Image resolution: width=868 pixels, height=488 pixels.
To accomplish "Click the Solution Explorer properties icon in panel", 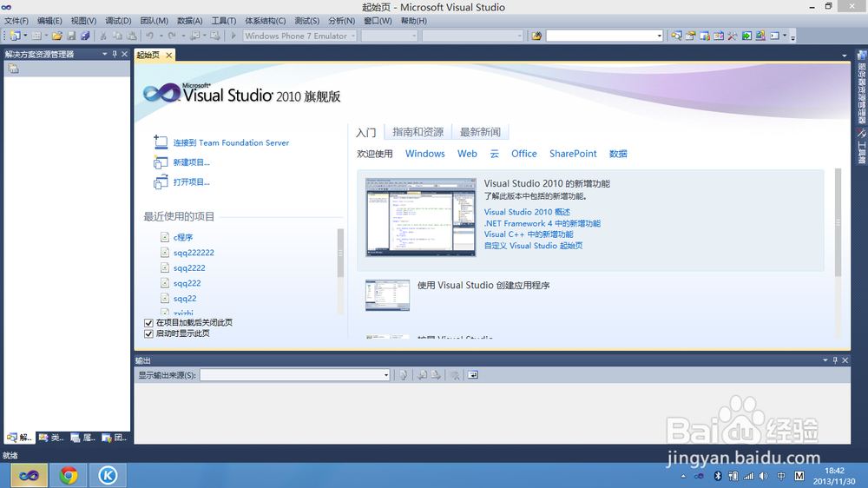I will [x=14, y=69].
